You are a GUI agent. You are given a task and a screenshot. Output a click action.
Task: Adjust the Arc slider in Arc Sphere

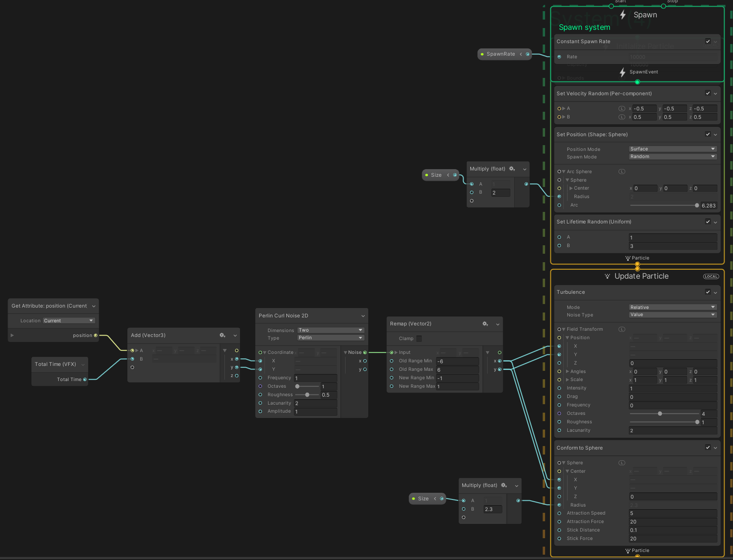[664, 205]
